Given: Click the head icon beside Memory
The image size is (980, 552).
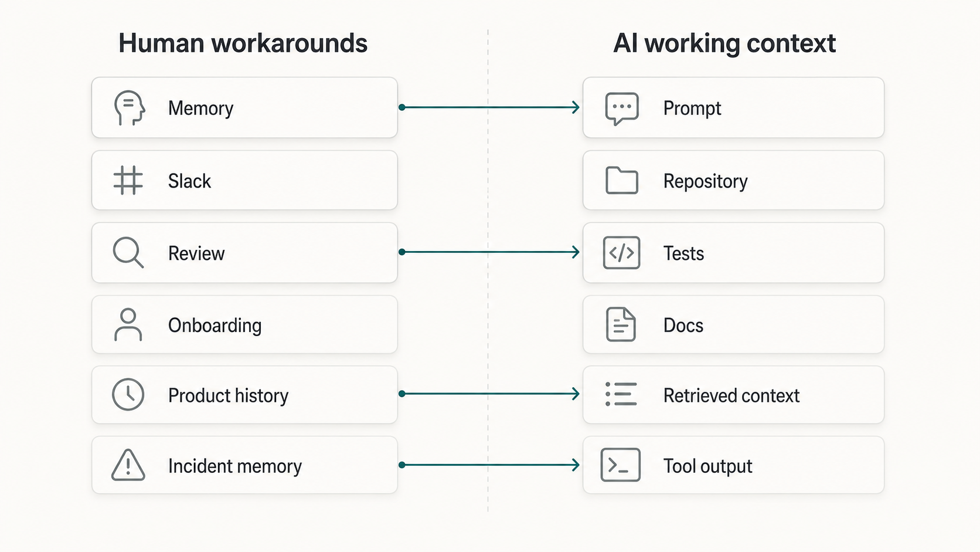Looking at the screenshot, I should click(x=130, y=108).
